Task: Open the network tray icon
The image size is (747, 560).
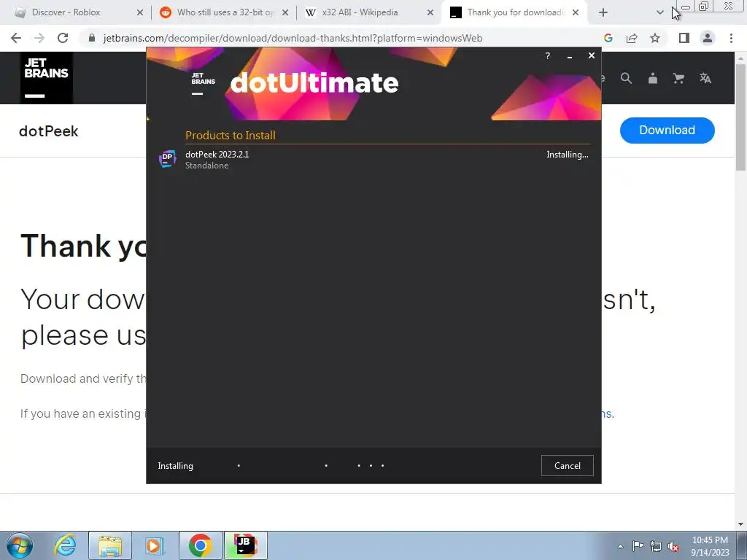Action: pyautogui.click(x=656, y=546)
